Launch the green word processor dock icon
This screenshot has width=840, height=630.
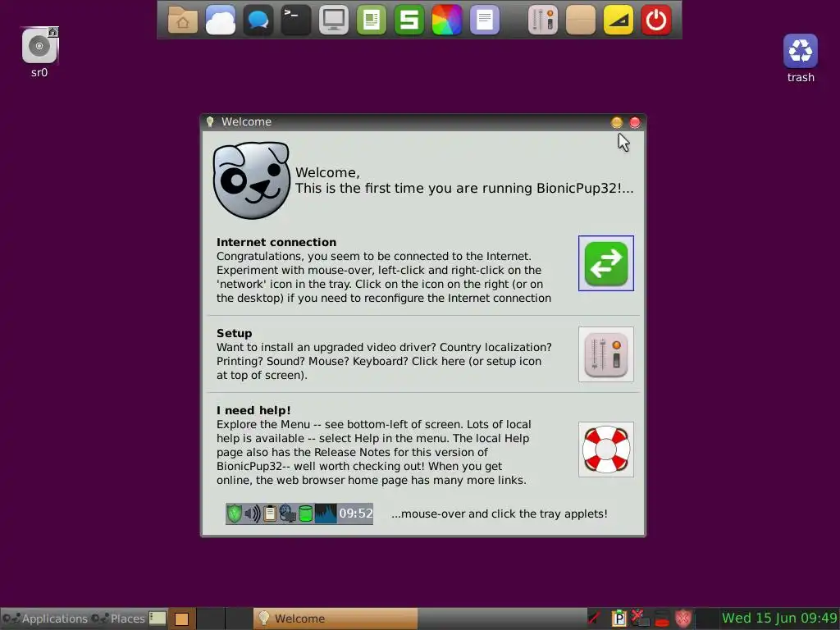click(372, 21)
